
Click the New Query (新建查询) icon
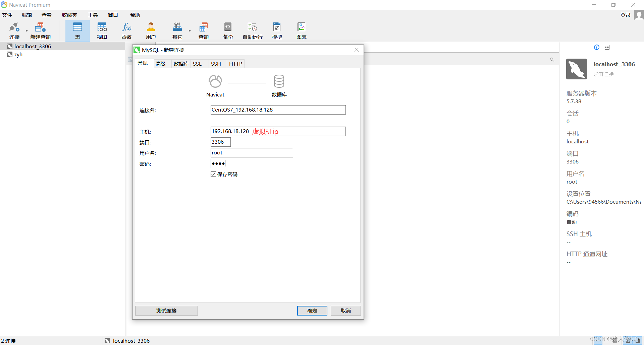[40, 31]
